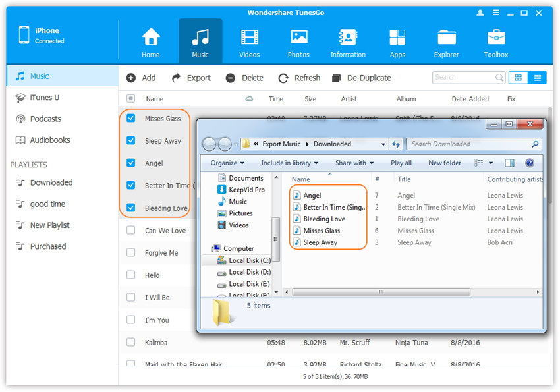Check the I Will Be checkbox
Image resolution: width=560 pixels, height=392 pixels.
pyautogui.click(x=130, y=297)
